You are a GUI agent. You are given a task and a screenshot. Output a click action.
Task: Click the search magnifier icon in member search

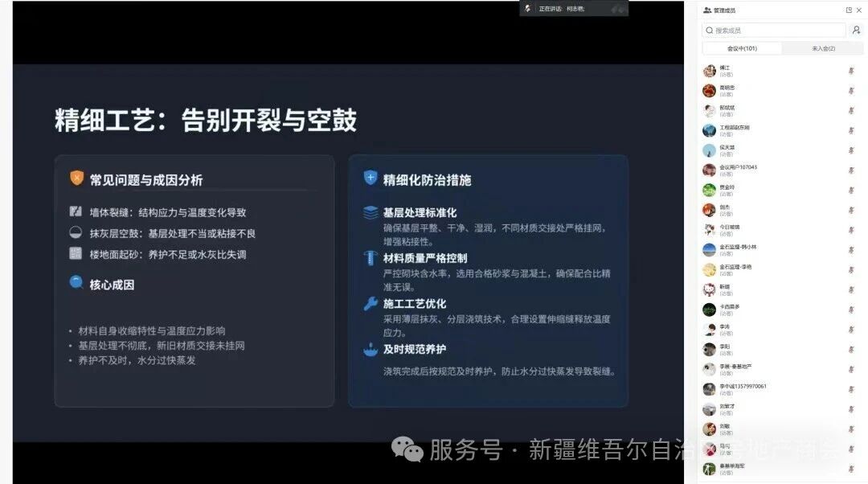(x=709, y=31)
